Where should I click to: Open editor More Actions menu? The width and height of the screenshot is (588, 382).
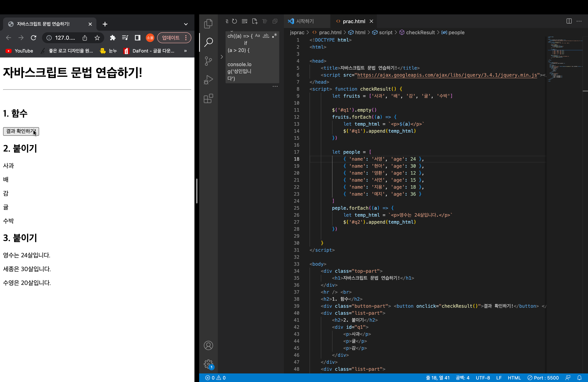579,21
